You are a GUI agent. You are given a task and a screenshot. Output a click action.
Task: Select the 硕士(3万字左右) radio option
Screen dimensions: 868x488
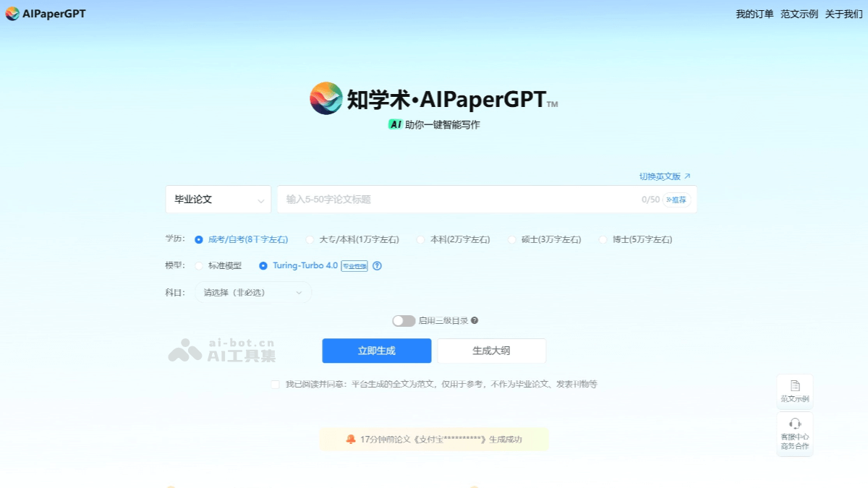pos(512,239)
